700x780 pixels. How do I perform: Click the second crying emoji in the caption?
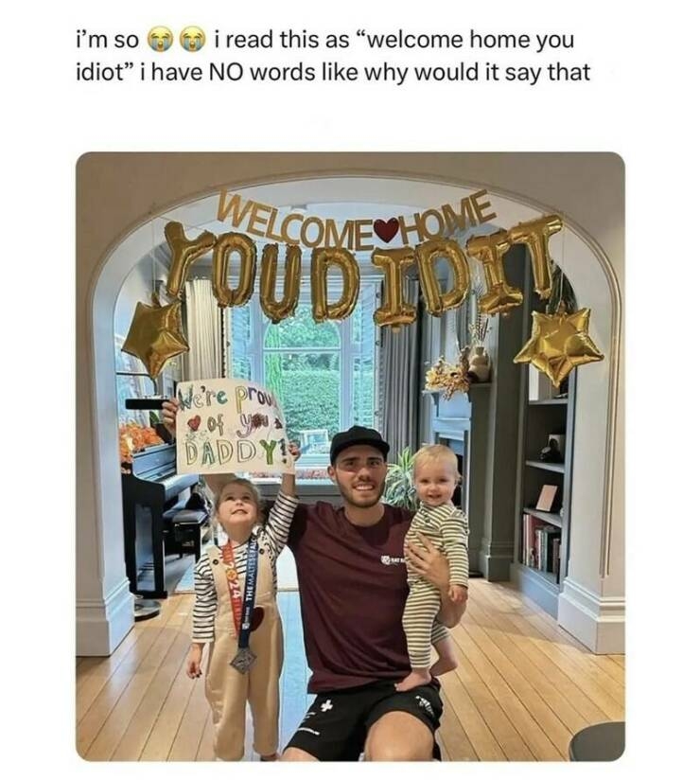193,41
